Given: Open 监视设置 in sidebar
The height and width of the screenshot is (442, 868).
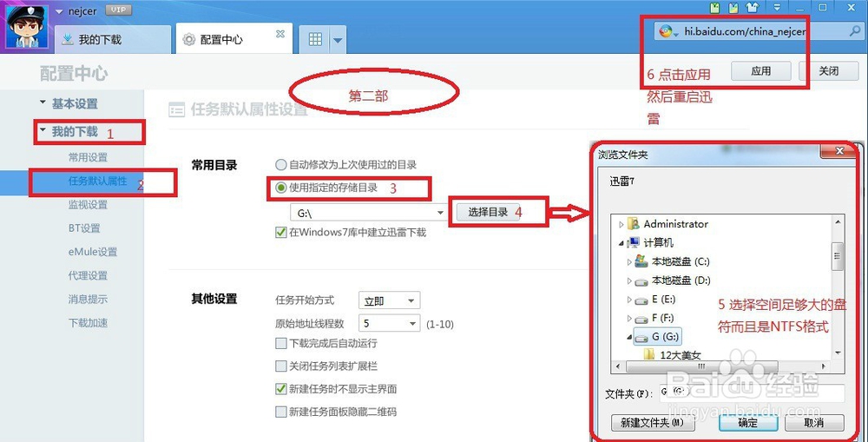Looking at the screenshot, I should pyautogui.click(x=88, y=204).
